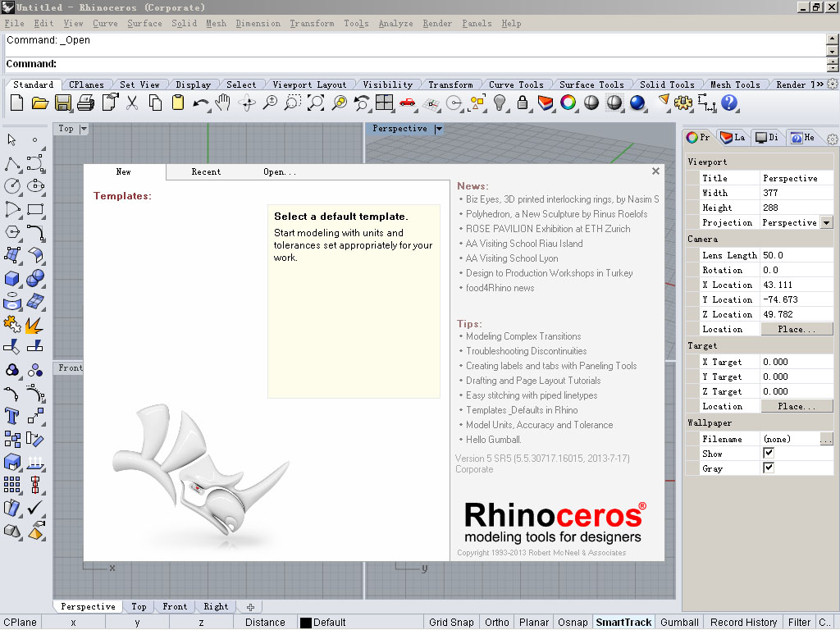Select the Polyline tool in sidebar
Screen dimensions: 840x630
[x=12, y=163]
